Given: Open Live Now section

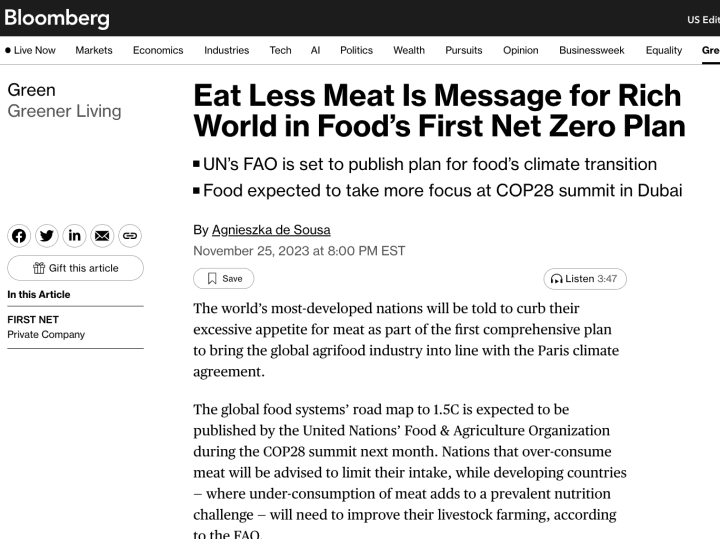Looking at the screenshot, I should pos(30,50).
